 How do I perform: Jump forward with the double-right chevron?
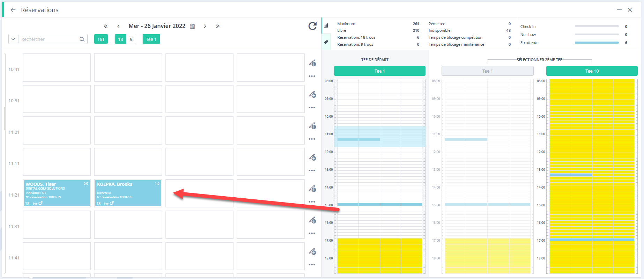(217, 26)
